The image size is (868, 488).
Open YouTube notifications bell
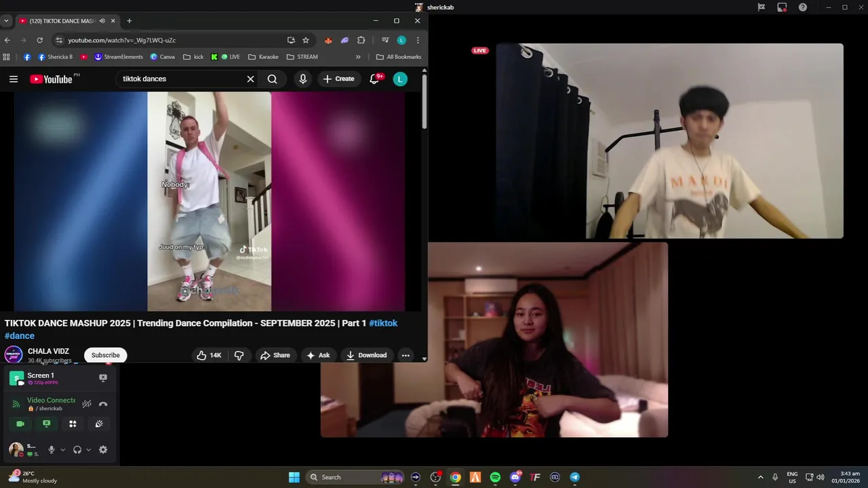374,79
